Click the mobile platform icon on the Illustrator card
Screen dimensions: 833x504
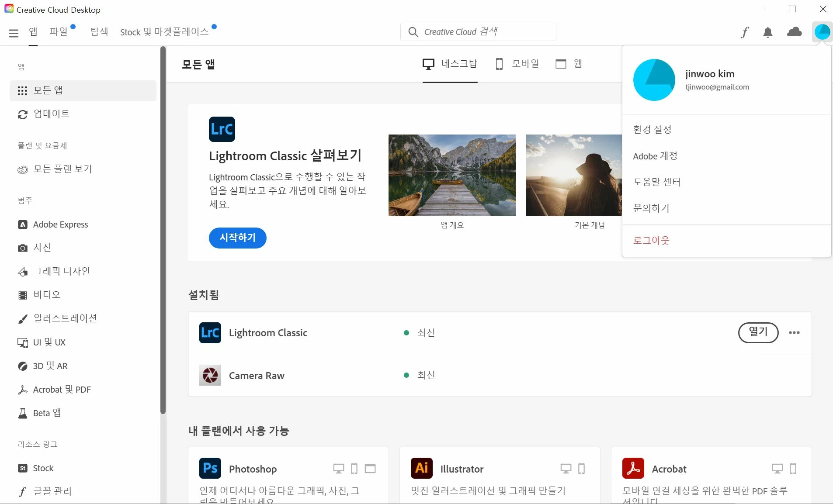(x=581, y=469)
